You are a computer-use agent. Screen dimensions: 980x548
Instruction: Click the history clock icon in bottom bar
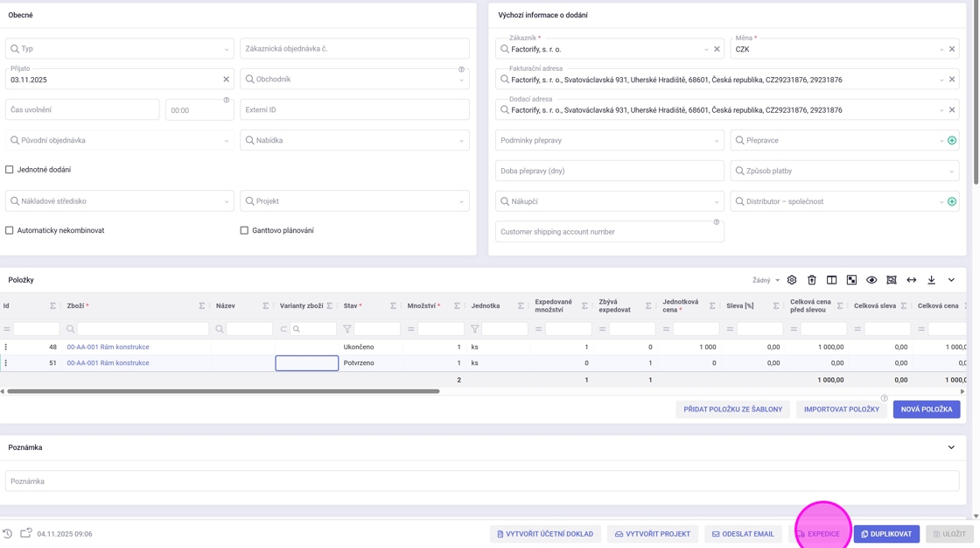[8, 534]
